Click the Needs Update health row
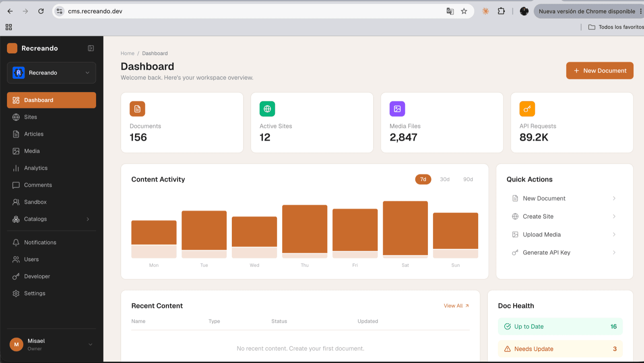The height and width of the screenshot is (363, 644). pos(560,349)
